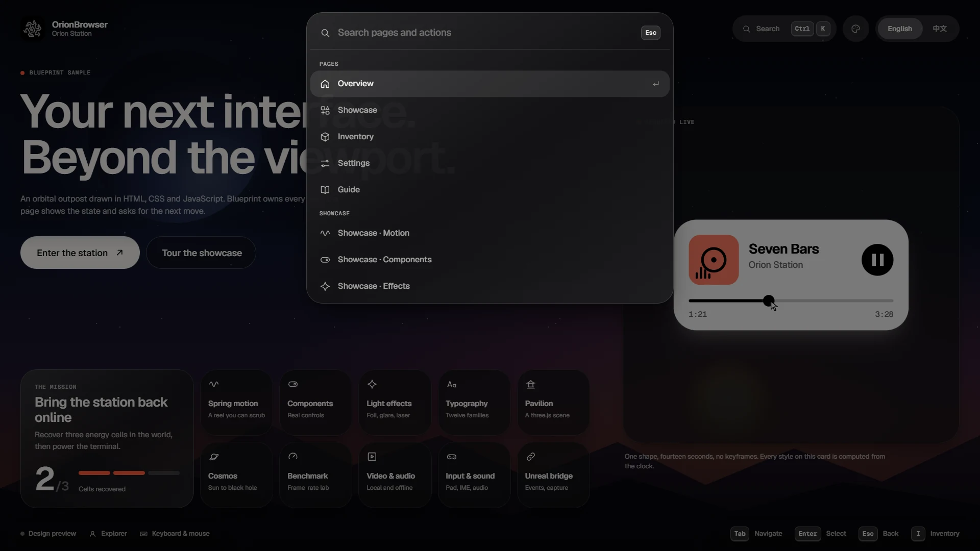Open the Showcase · Motion entry
The width and height of the screenshot is (980, 551).
(x=489, y=233)
